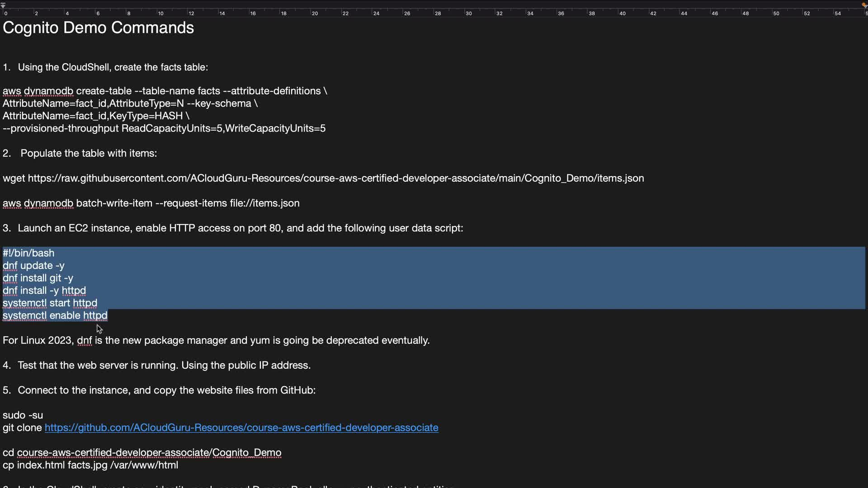Click the 'sudo -su' command line

[x=23, y=415]
